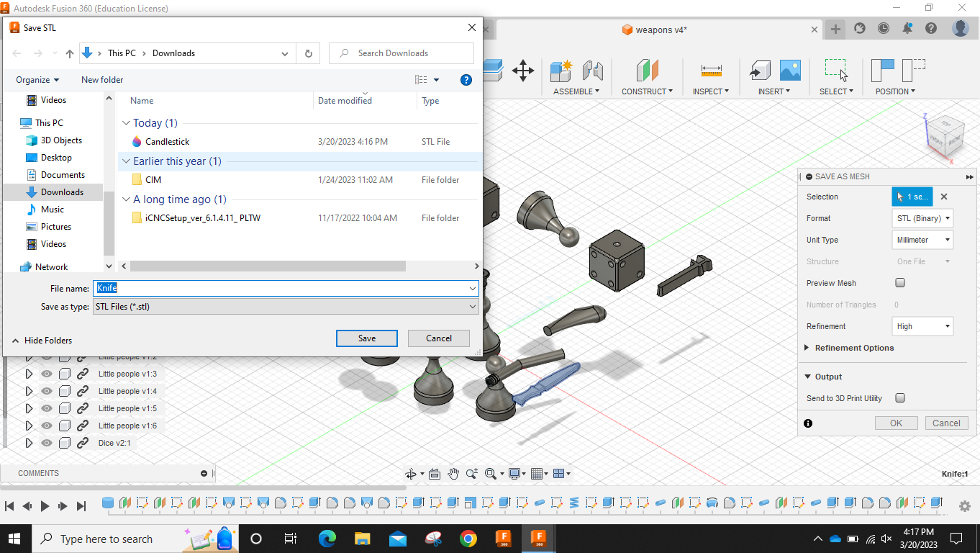Viewport: 980px width, 553px height.
Task: Select the Move/Copy tool in the toolbar
Action: click(x=522, y=71)
